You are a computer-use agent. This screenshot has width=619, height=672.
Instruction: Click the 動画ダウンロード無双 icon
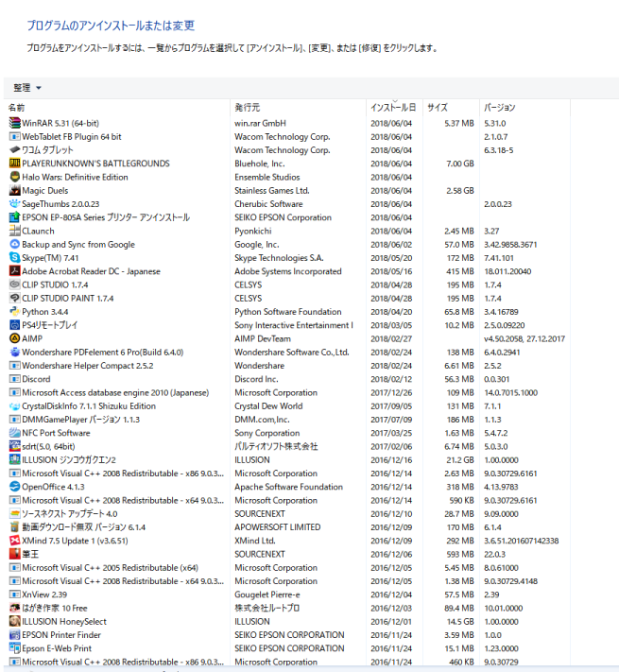tap(15, 527)
